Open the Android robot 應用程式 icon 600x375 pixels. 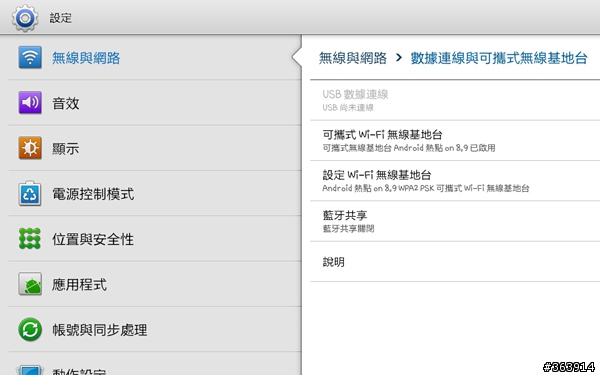(30, 284)
